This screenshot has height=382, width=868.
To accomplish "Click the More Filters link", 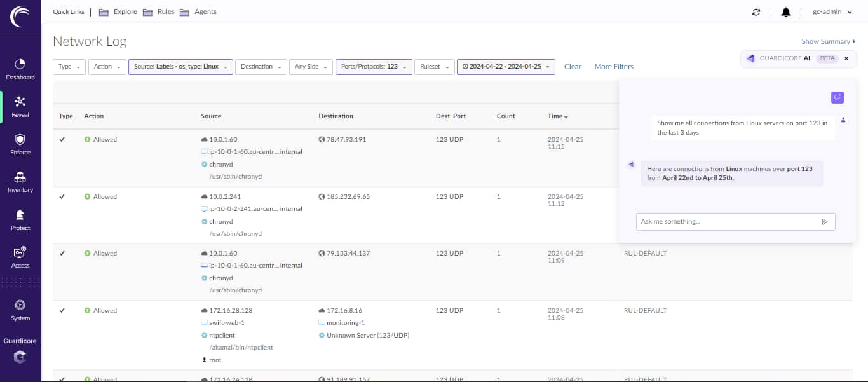I will coord(614,67).
